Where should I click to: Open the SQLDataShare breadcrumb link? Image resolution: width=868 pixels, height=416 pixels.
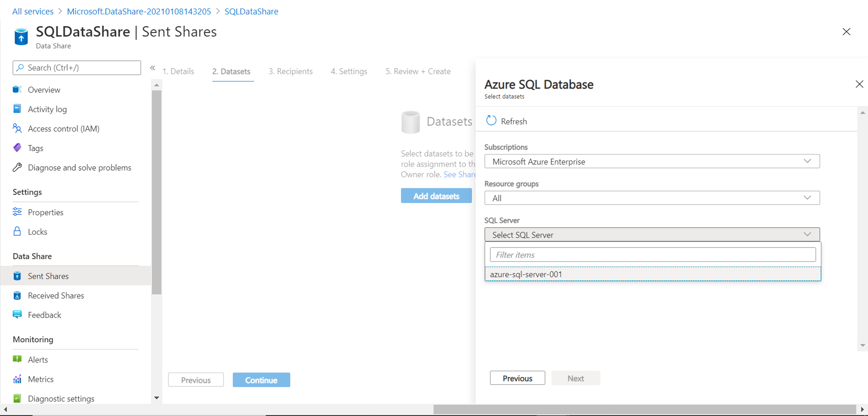pos(251,11)
